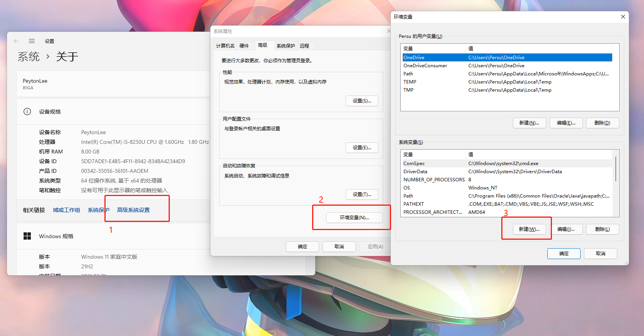644x336 pixels.
Task: Click the product ID 00342-35056-56101-AAOEM
Action: click(x=114, y=171)
